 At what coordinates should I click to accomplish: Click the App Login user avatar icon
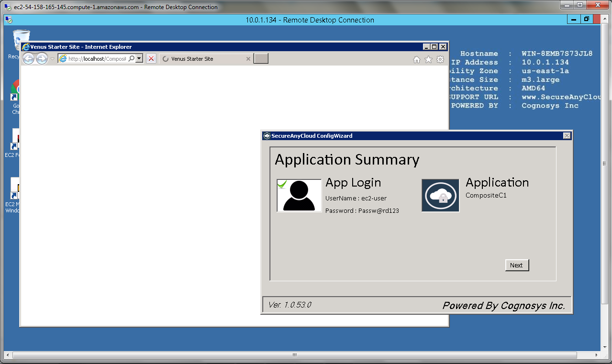299,195
